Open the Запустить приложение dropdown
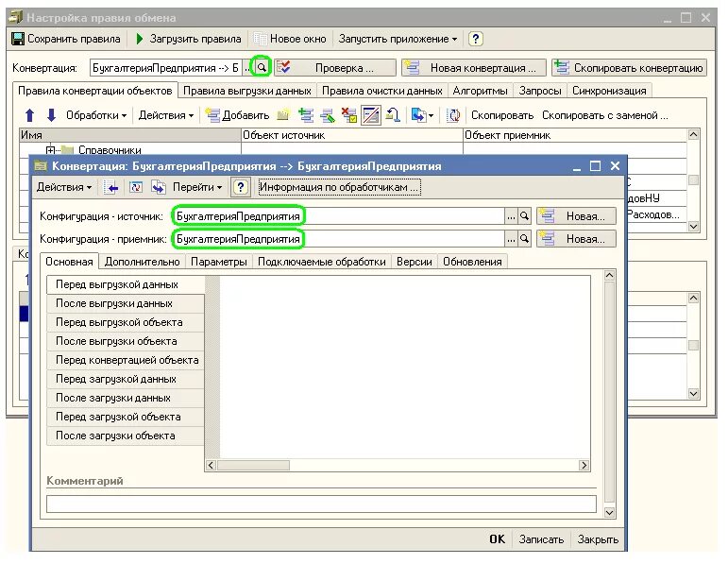Image resolution: width=728 pixels, height=564 pixels. pos(398,39)
